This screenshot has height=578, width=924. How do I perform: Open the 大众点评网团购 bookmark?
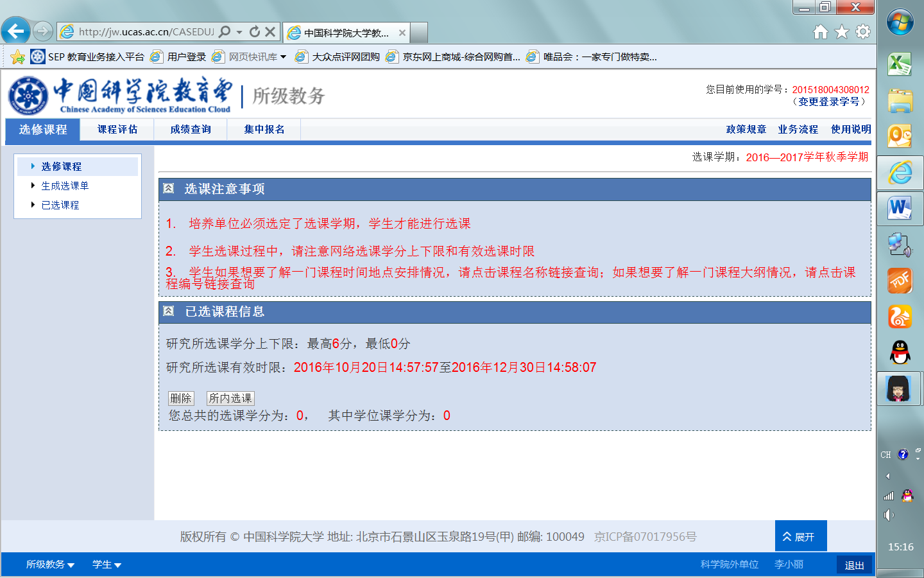[338, 57]
